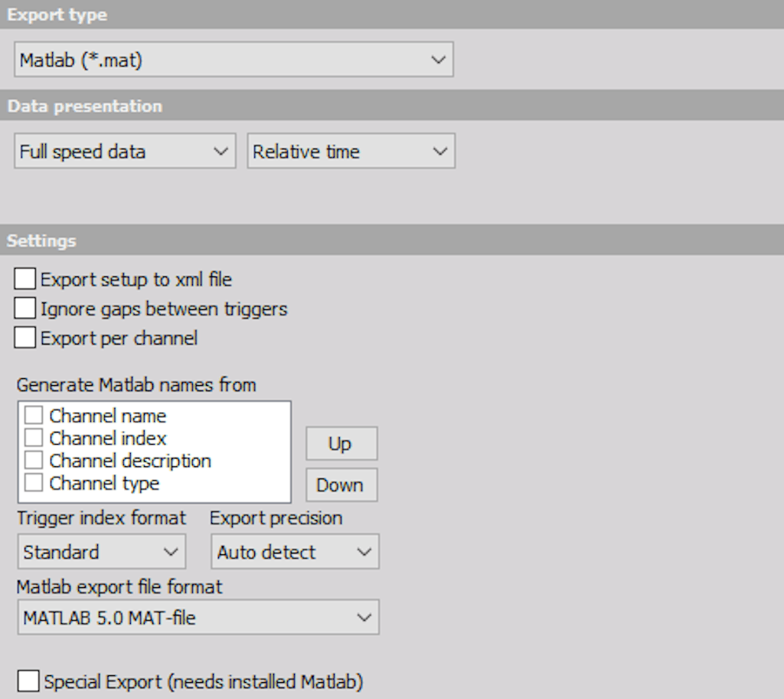This screenshot has height=699, width=784.
Task: Open the Export type dropdown showing Matlab (*.mat)
Action: tap(234, 60)
